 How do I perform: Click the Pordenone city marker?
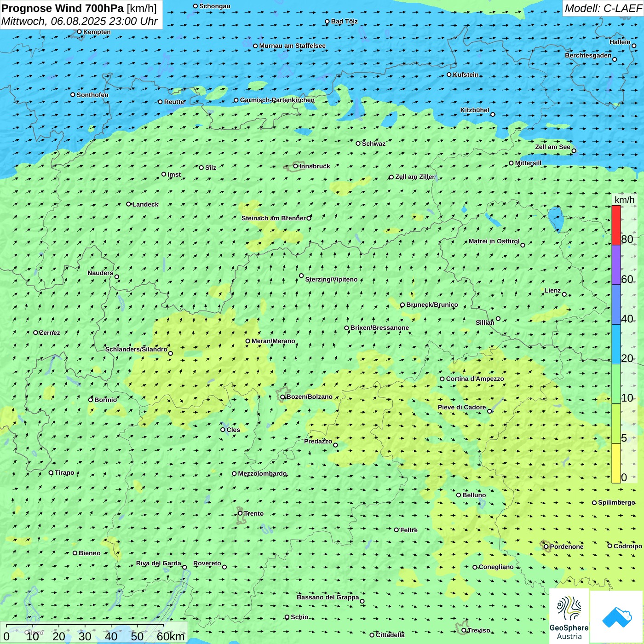(x=546, y=546)
